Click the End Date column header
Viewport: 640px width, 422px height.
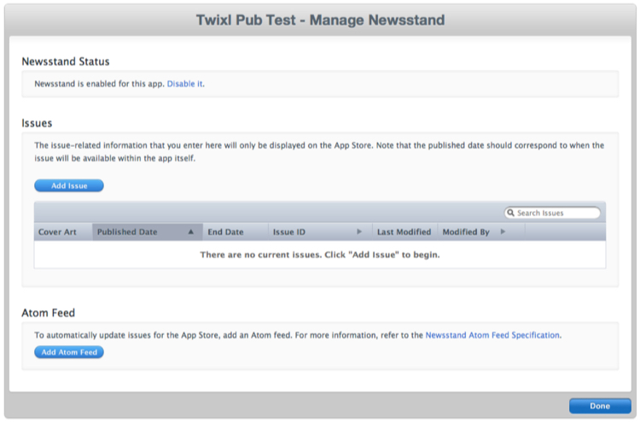(236, 232)
